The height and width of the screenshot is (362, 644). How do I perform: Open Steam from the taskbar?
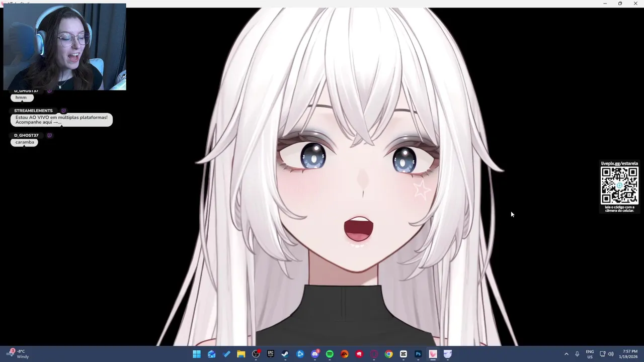click(x=285, y=354)
